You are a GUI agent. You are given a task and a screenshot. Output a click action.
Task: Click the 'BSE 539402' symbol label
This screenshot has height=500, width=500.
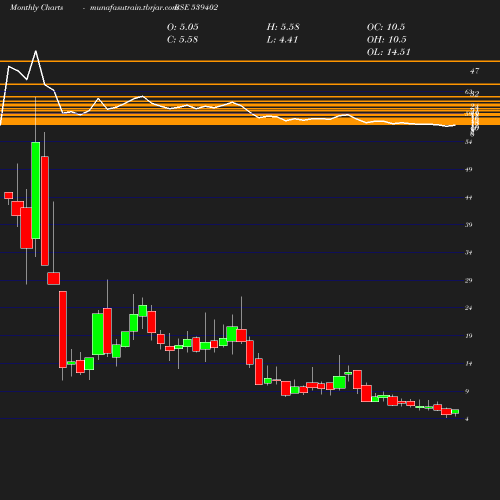[x=197, y=7]
